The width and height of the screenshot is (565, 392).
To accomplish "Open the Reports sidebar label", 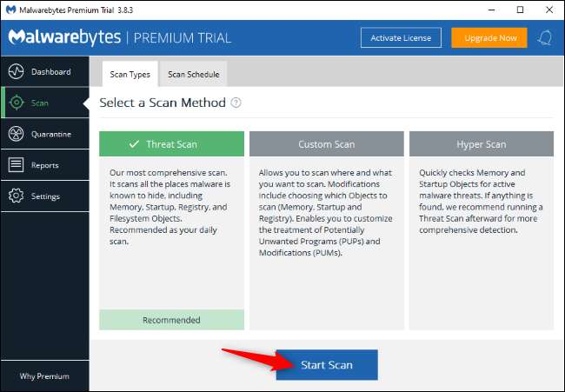I will 44,165.
